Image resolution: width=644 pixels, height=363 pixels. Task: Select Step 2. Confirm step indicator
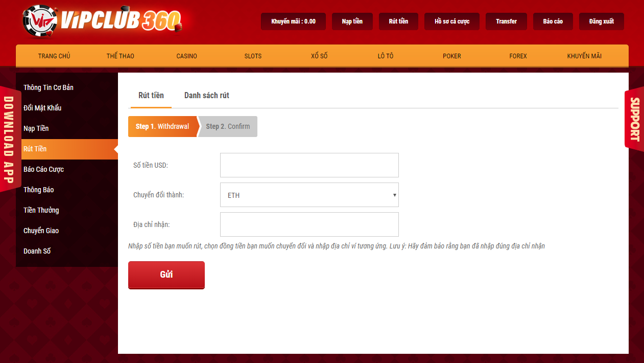pos(228,126)
